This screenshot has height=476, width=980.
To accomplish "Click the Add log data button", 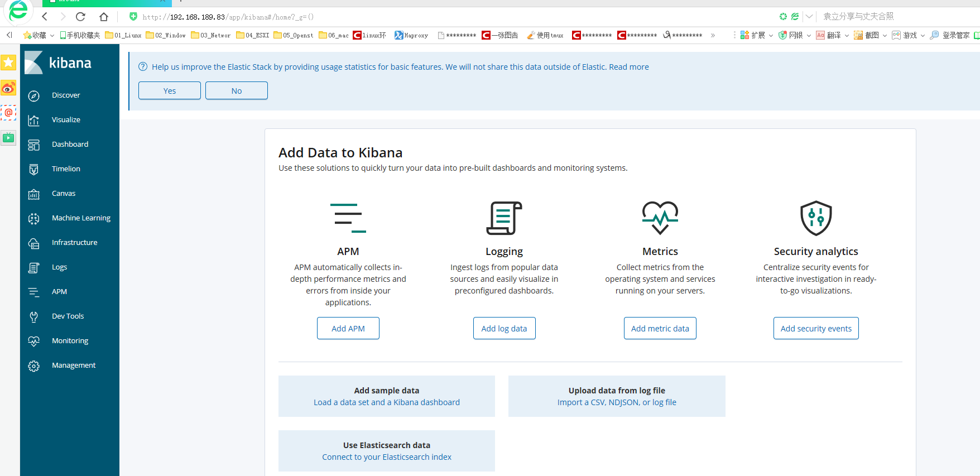I will click(x=504, y=328).
